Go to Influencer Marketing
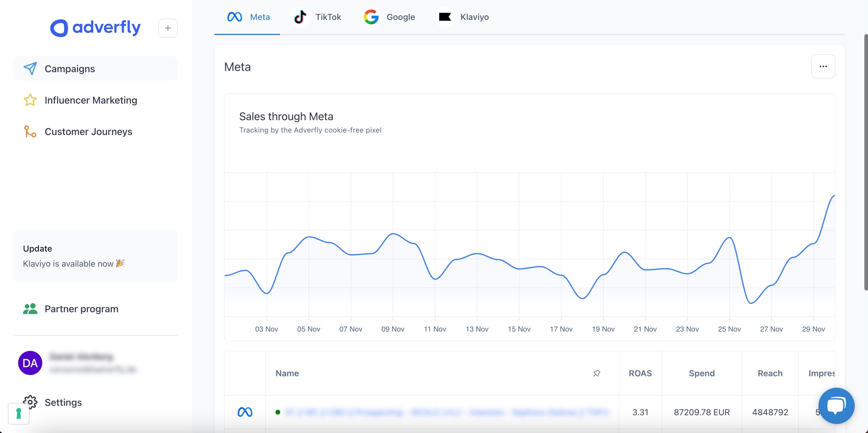Image resolution: width=868 pixels, height=433 pixels. click(x=91, y=100)
